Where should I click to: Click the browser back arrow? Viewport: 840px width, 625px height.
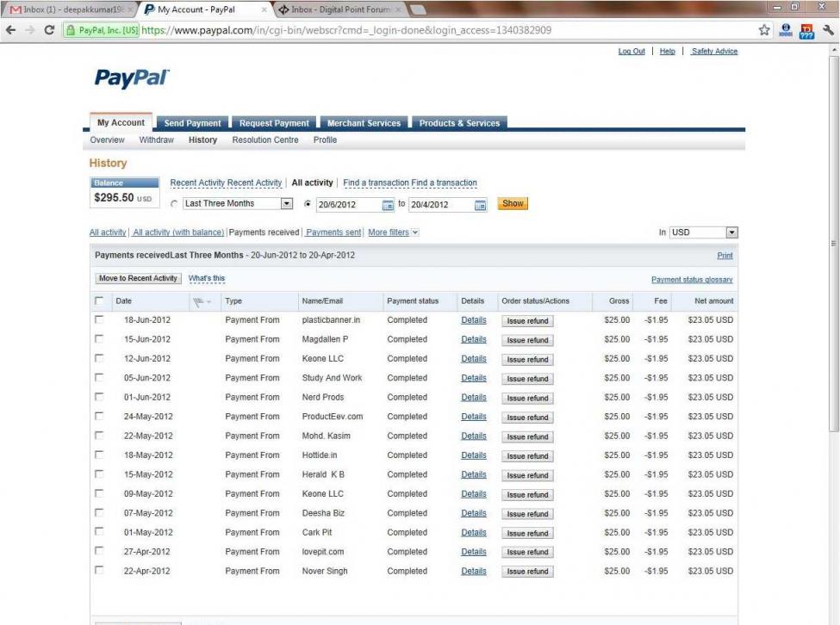pos(10,30)
